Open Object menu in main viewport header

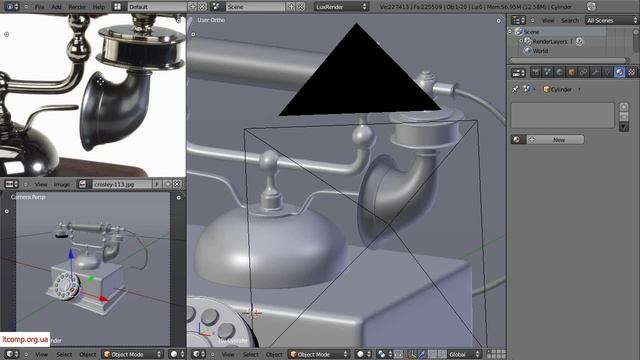tap(274, 354)
